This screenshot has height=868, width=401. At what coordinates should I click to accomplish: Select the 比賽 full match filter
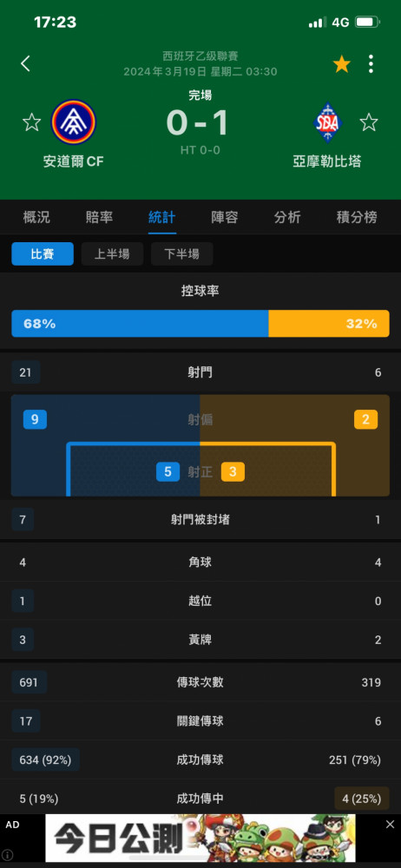click(x=43, y=254)
